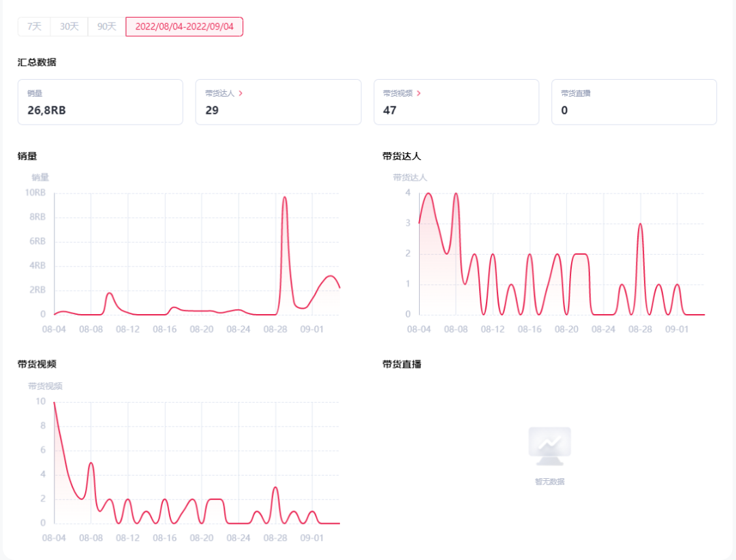Click the 08-28 peak in 带货视频 chart

[275, 487]
